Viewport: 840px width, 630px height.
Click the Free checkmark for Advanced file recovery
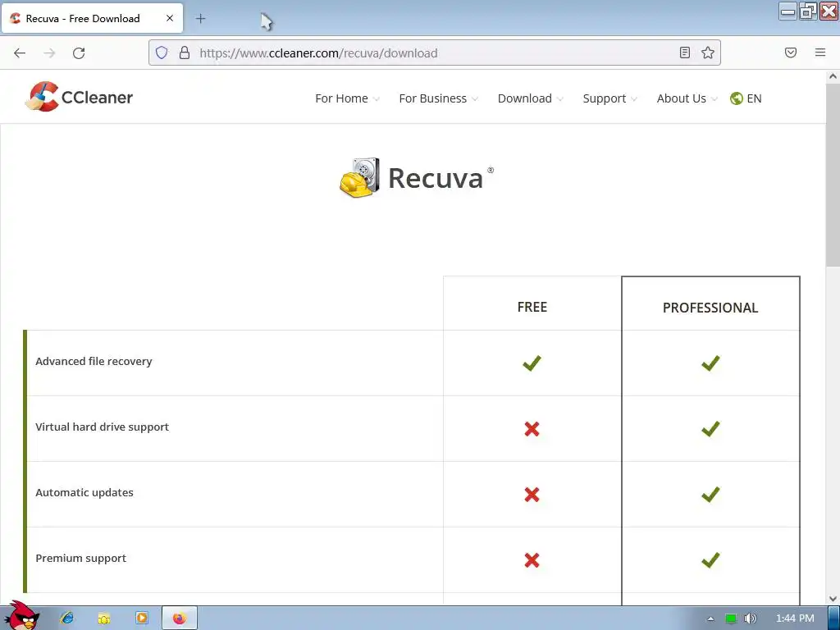pyautogui.click(x=532, y=363)
